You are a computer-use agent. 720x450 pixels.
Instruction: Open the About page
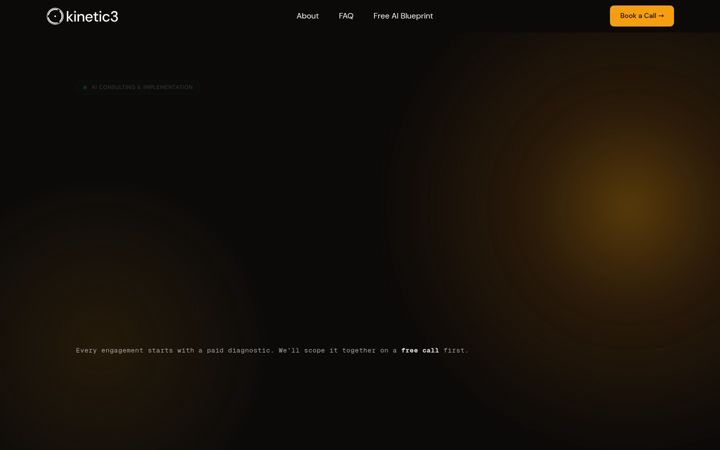pyautogui.click(x=307, y=16)
